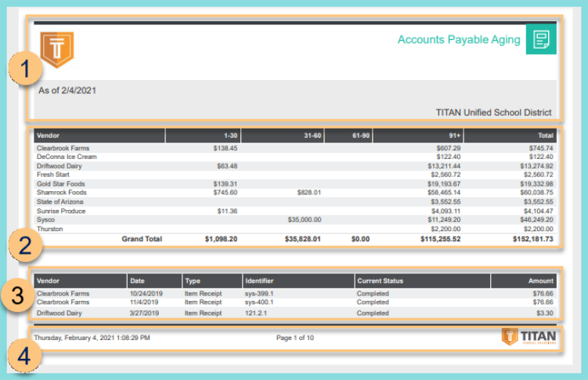Click the TITAN School Solutions footer logo

(x=528, y=337)
